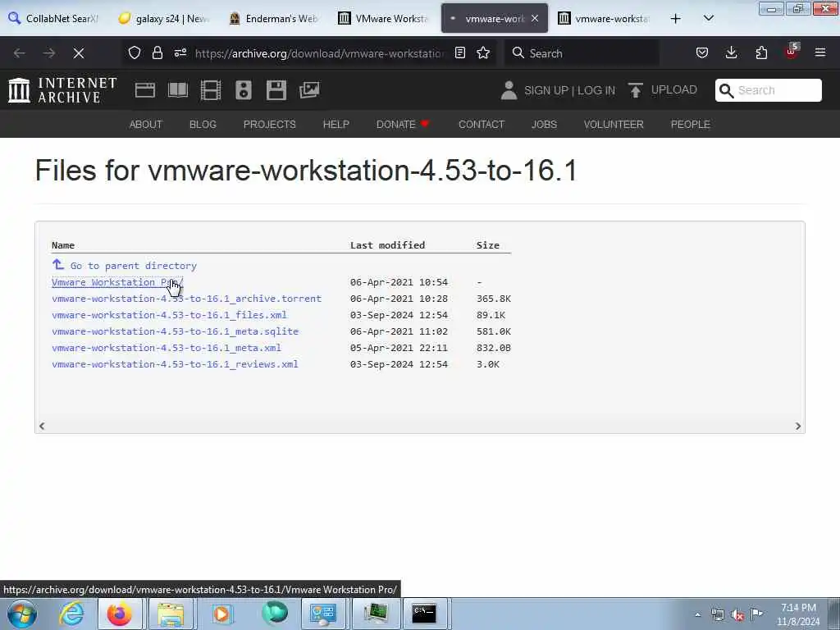Click the UPLOAD link text
The width and height of the screenshot is (840, 630).
(674, 90)
